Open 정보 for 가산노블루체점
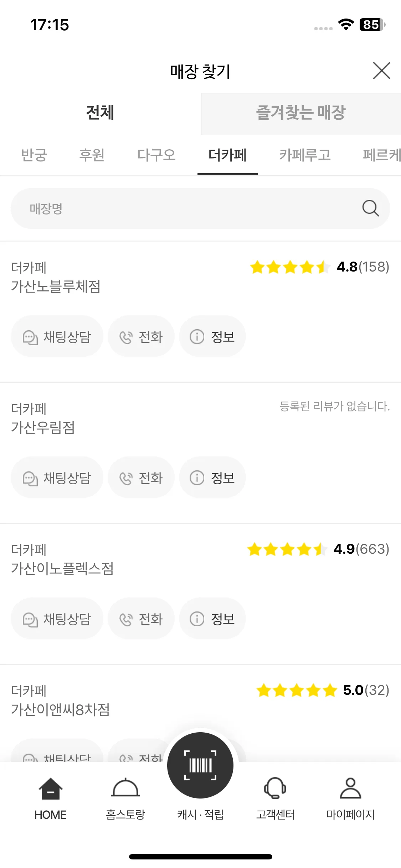 pos(212,336)
